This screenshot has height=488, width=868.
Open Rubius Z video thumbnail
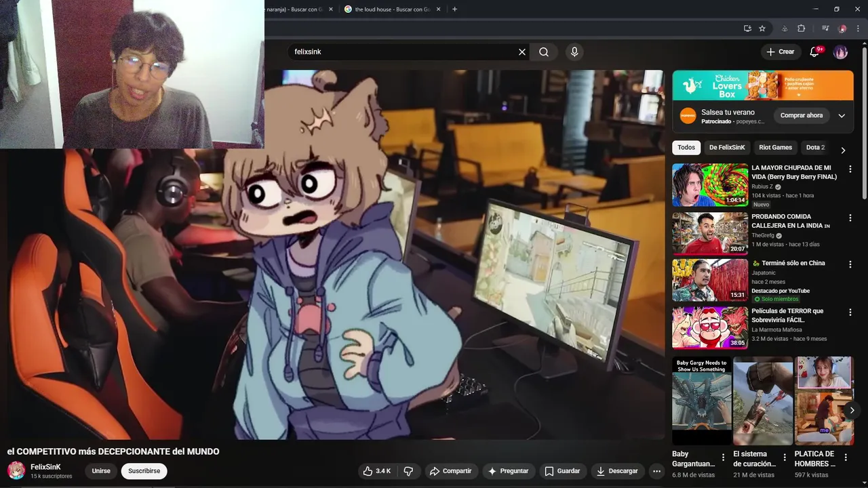pos(710,185)
